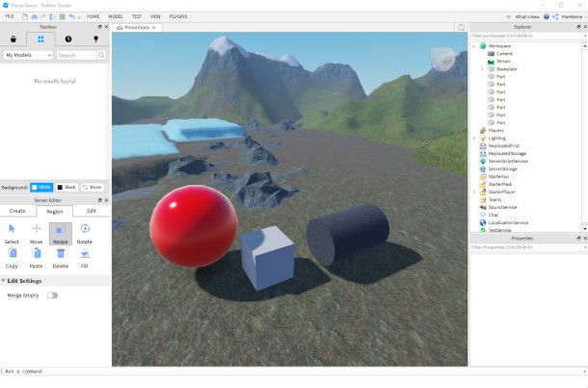Close the Prova Gioco document tab
The height and width of the screenshot is (388, 588).
click(154, 27)
